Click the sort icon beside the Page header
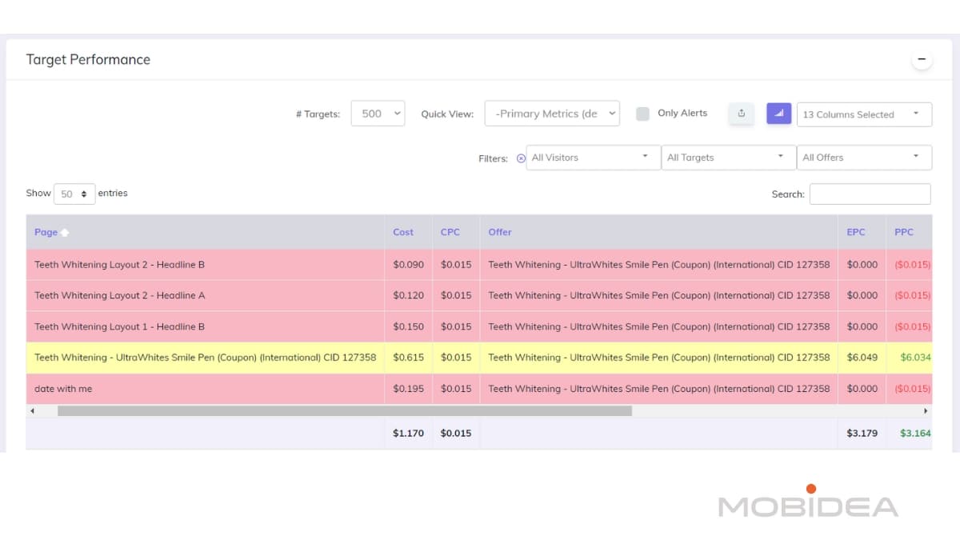 (x=65, y=233)
